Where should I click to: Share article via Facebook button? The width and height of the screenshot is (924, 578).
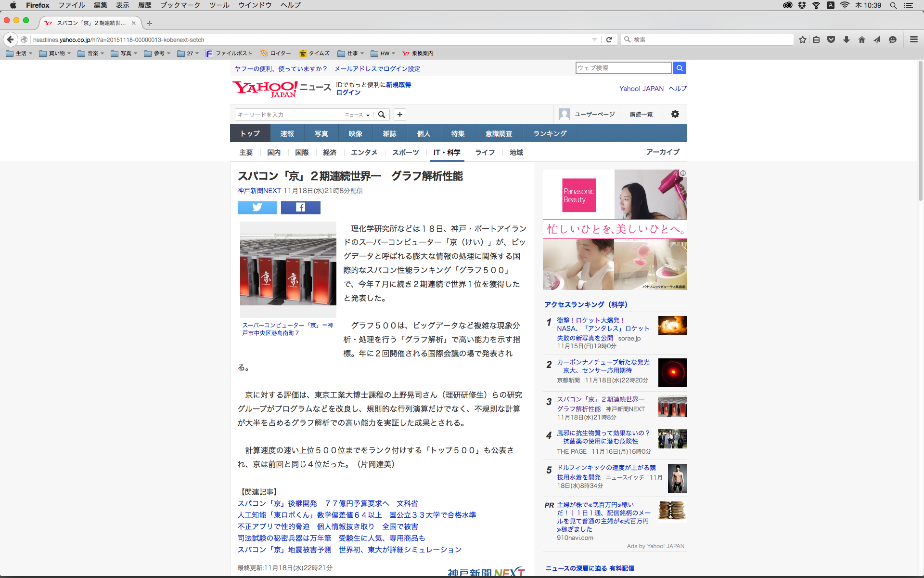(x=300, y=208)
